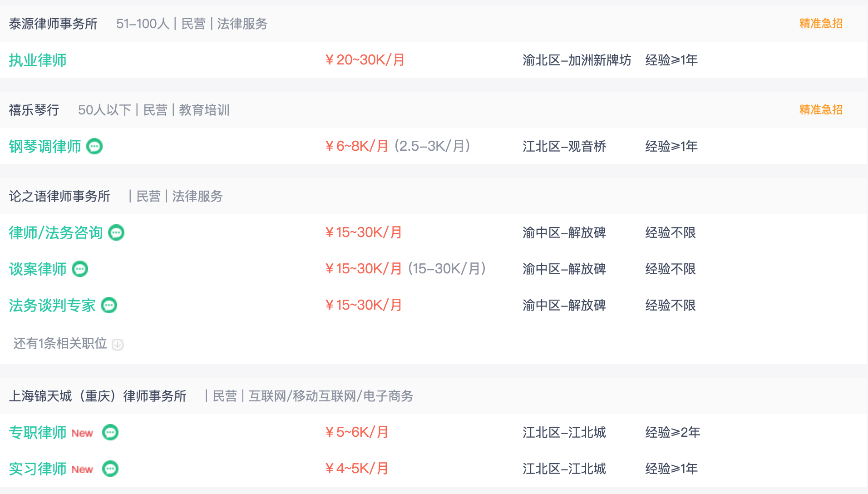Select 谈案律师 job title

(38, 269)
